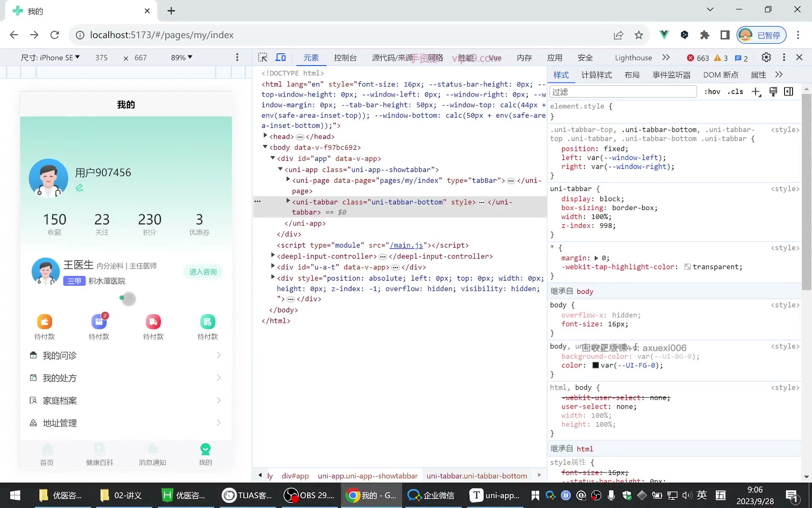The width and height of the screenshot is (812, 508).
Task: Toggle the computed styles sidebar icon
Action: tap(789, 92)
